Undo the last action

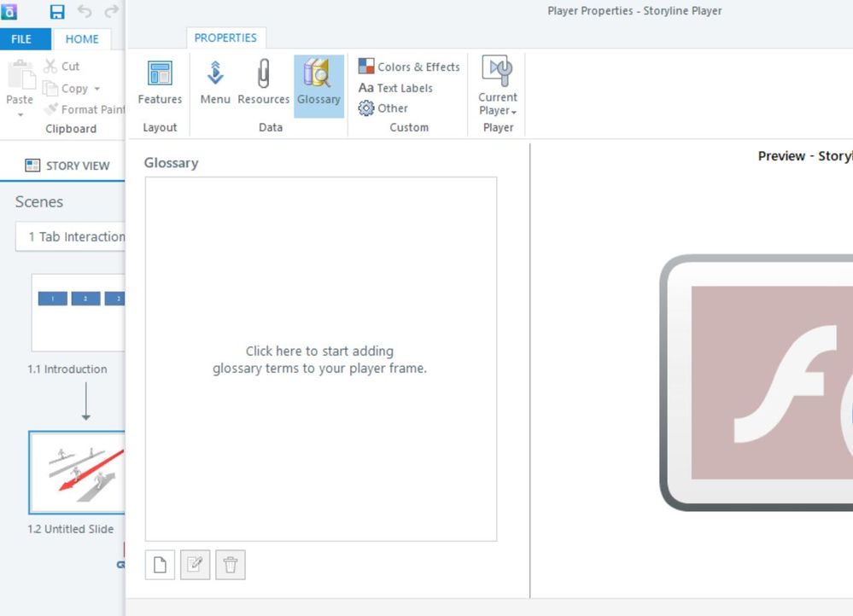(x=85, y=11)
